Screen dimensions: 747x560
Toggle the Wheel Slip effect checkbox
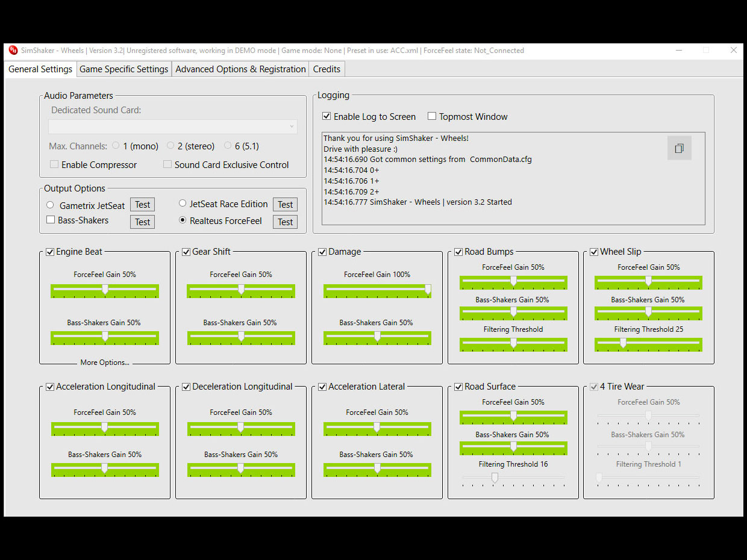click(x=594, y=252)
